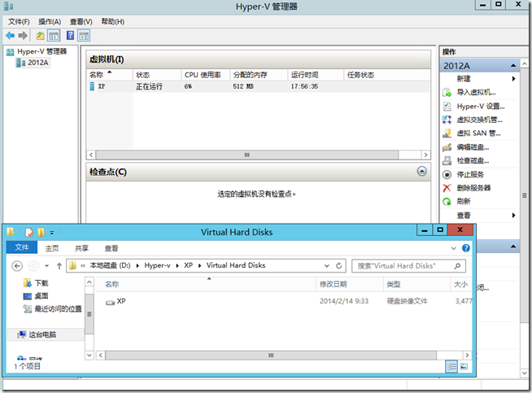Open the 文件 tab in Explorer window

click(x=22, y=247)
